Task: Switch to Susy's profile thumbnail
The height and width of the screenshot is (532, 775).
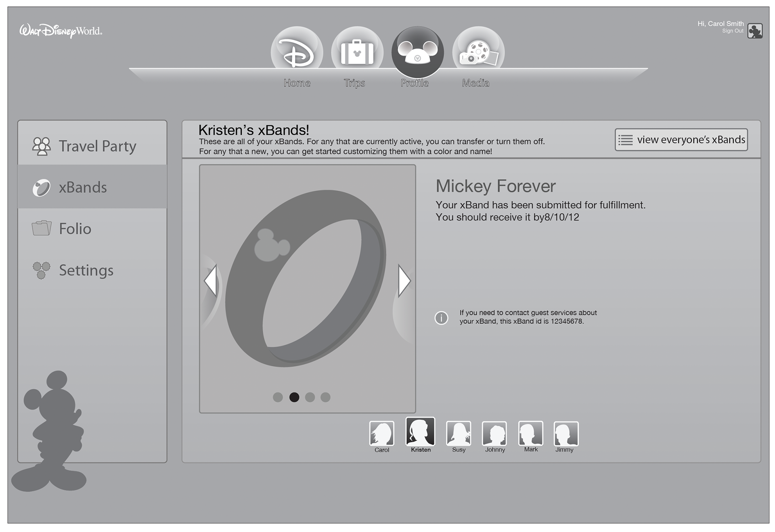Action: click(x=459, y=434)
